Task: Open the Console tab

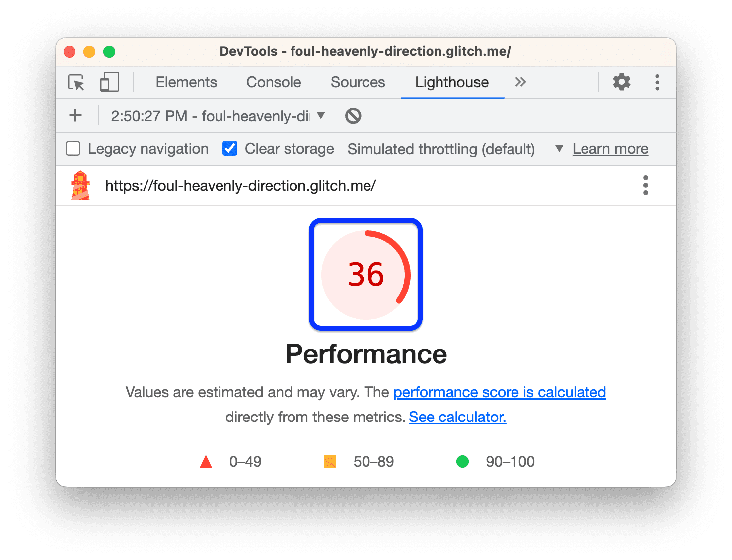Action: coord(273,82)
